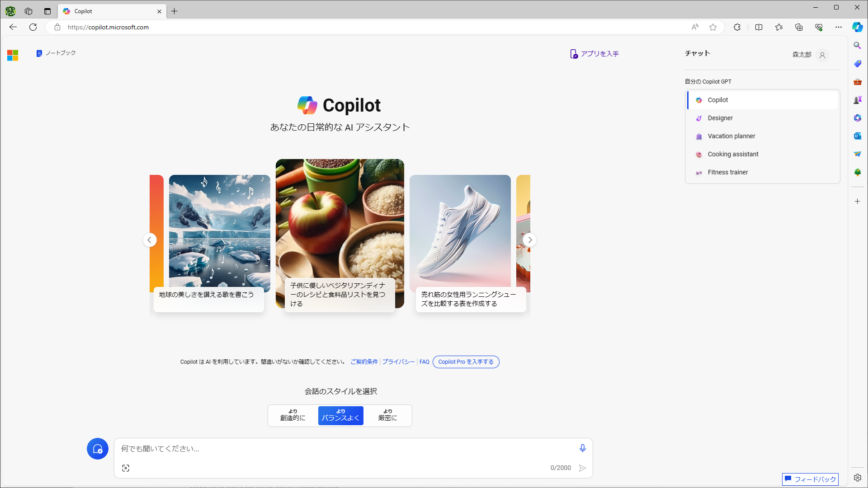The width and height of the screenshot is (868, 488).
Task: Select the バランスよく conversation style
Action: [340, 415]
